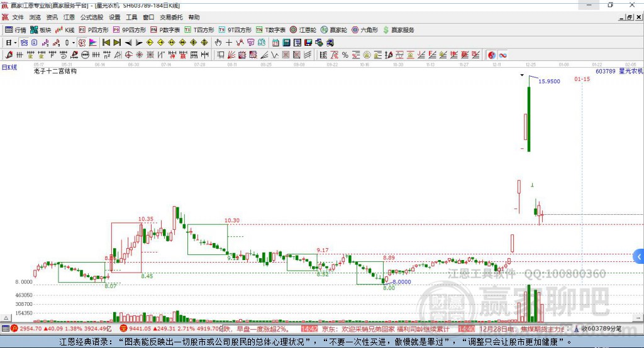644x348 pixels.
Task: Expand the candlestick style dropdown arrow
Action: (x=74, y=43)
